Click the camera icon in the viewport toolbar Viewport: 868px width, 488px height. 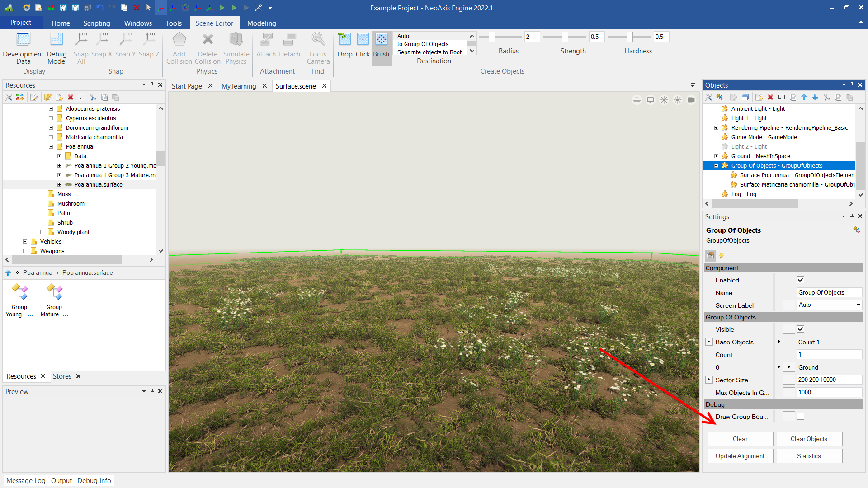coord(691,100)
